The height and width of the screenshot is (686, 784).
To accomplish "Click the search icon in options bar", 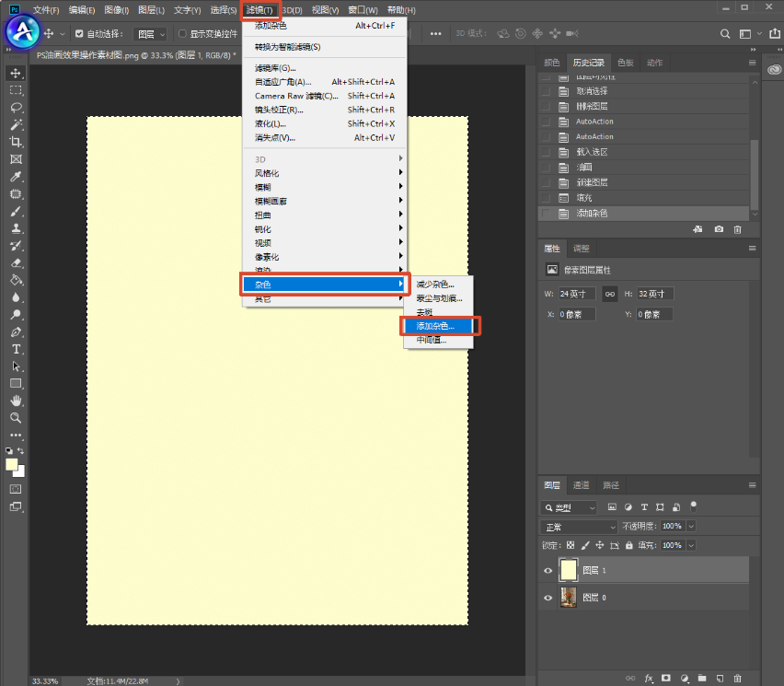I will [725, 33].
